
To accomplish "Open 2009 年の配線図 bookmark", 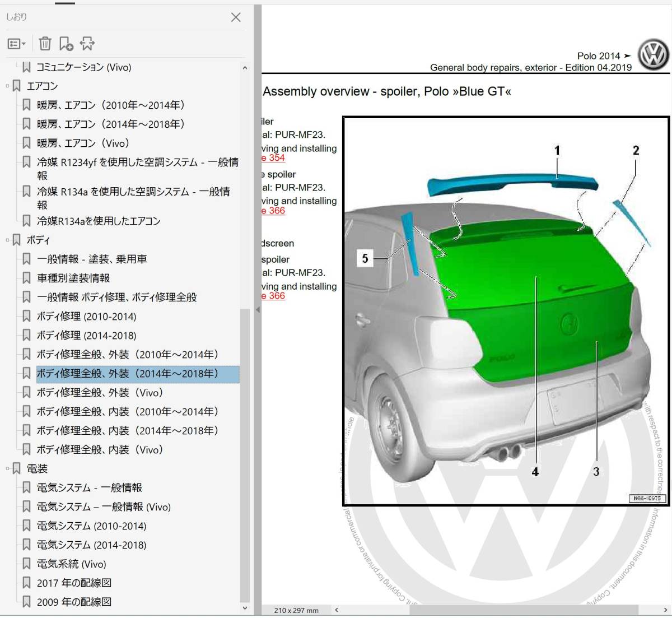I will (x=74, y=602).
